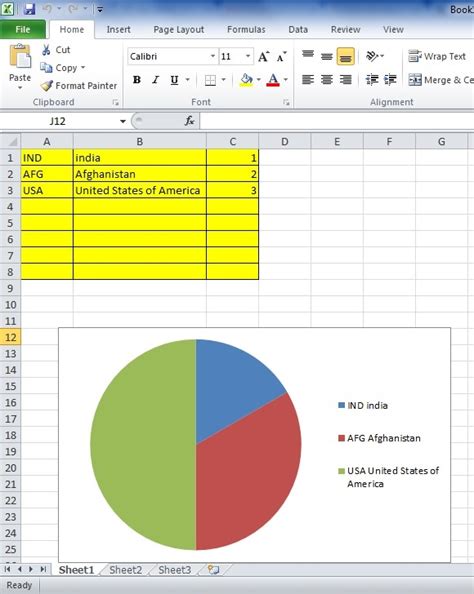Expand font color dropdown arrow
Image resolution: width=474 pixels, height=594 pixels.
tap(286, 80)
